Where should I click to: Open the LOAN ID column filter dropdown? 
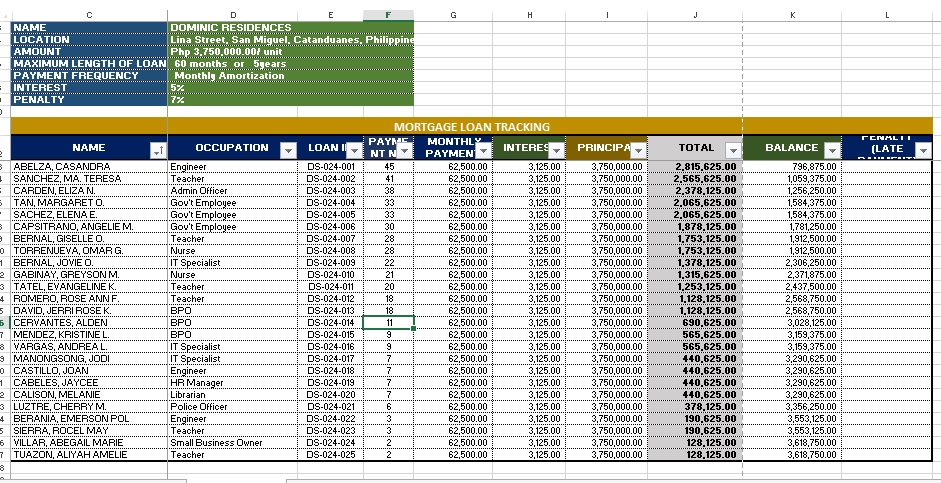coord(355,150)
